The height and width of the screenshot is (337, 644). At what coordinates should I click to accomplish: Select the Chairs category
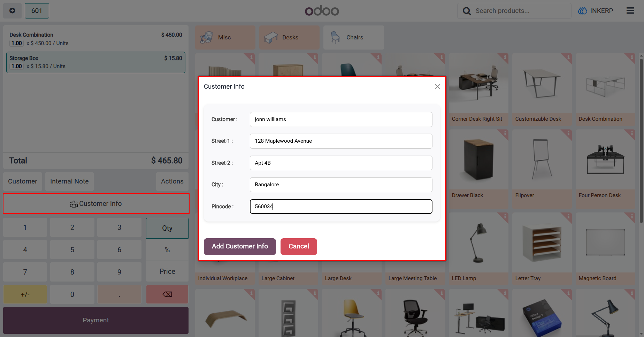354,37
